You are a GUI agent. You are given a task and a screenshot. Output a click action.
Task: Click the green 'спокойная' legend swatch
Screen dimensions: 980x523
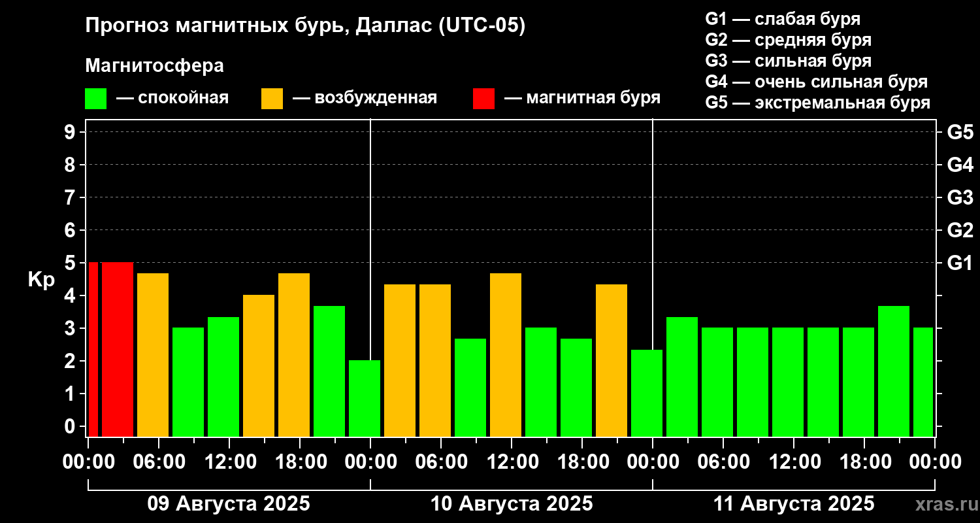(x=95, y=99)
